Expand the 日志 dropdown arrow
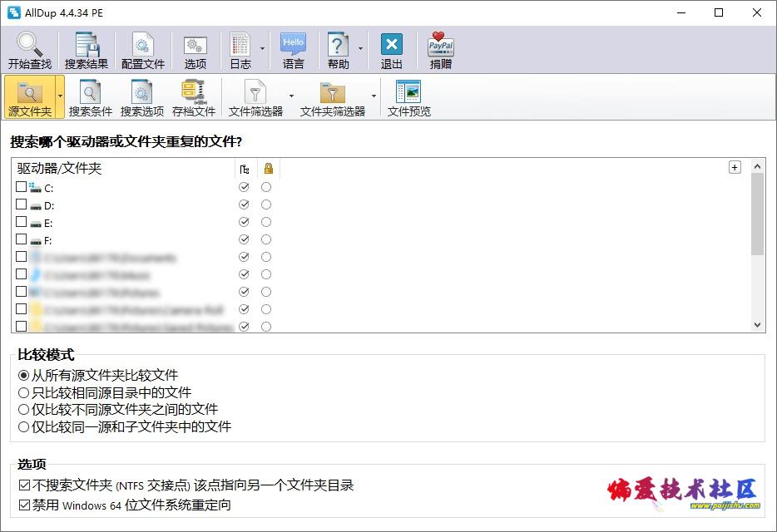777x532 pixels. click(x=262, y=48)
